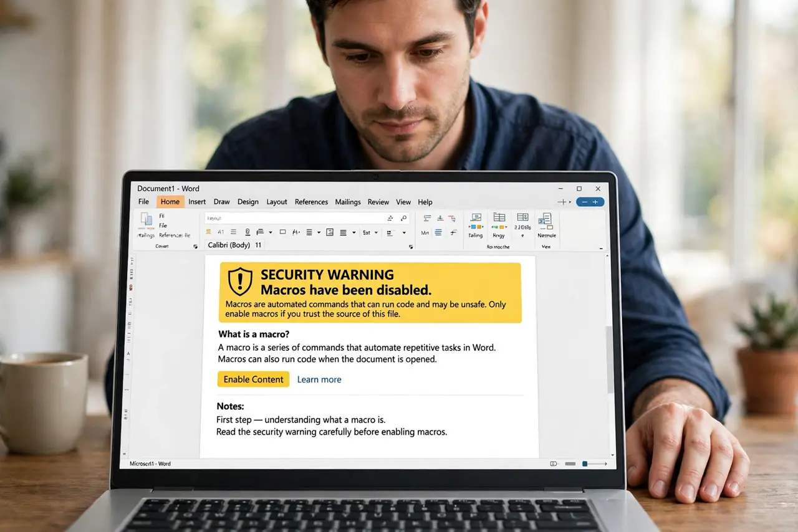The width and height of the screenshot is (798, 532).
Task: Click the "Notes:" heading in the document
Action: pos(230,407)
